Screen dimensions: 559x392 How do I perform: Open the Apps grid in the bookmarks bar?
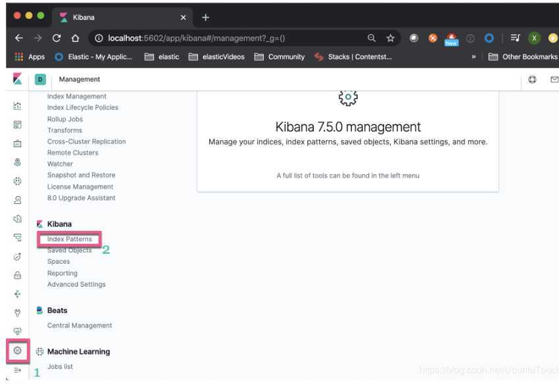[30, 57]
